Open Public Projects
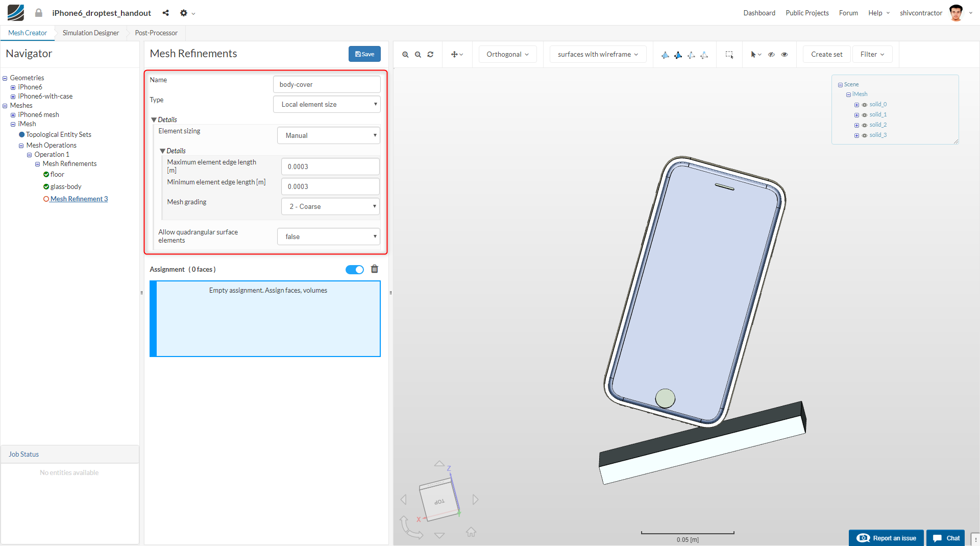Screen dimensions: 980x546 point(807,13)
